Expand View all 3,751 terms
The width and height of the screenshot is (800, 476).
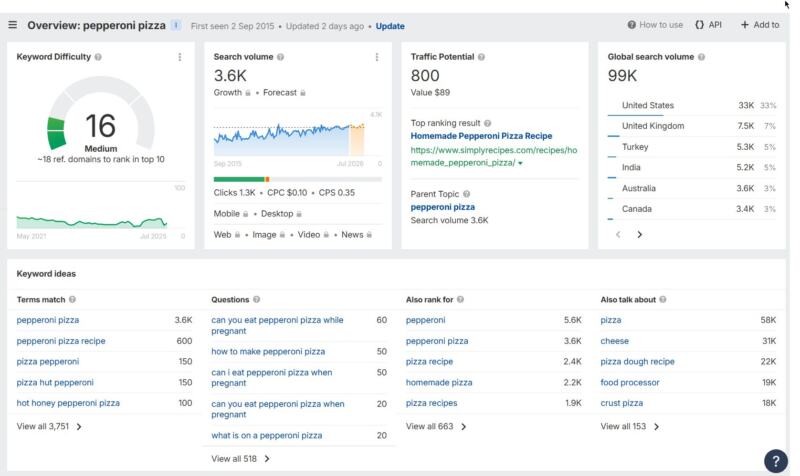pos(49,427)
